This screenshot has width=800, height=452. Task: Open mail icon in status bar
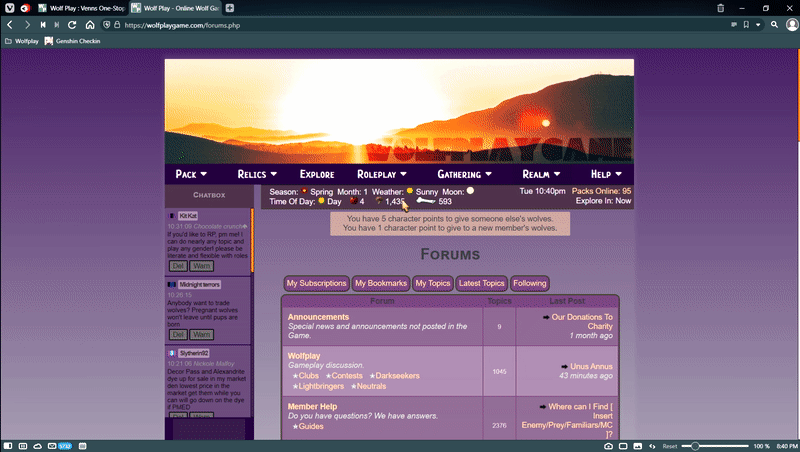52,446
